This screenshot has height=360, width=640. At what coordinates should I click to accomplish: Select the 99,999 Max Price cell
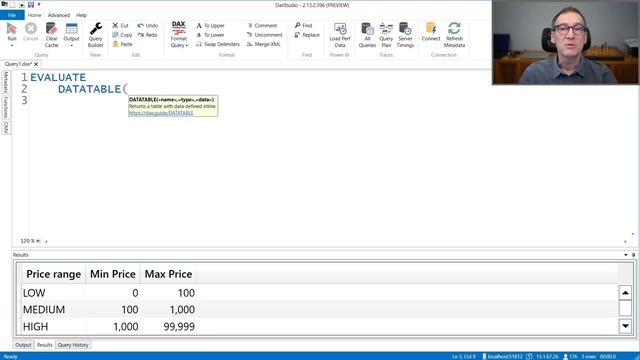coord(168,327)
